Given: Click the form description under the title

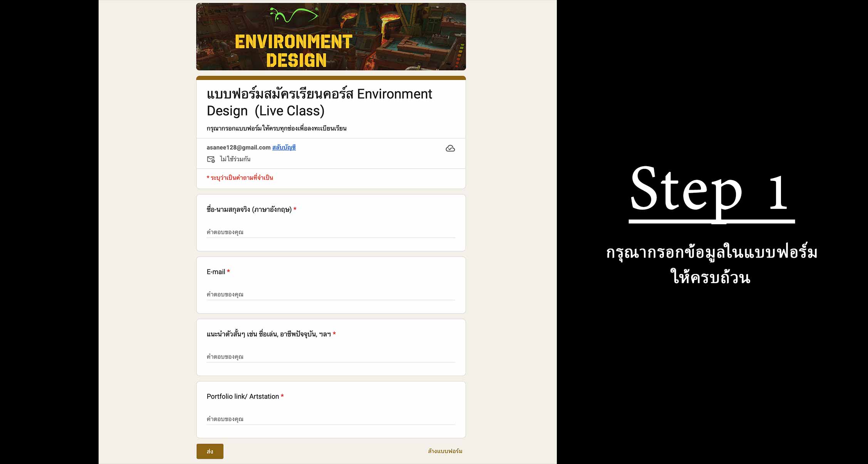Looking at the screenshot, I should click(x=276, y=129).
